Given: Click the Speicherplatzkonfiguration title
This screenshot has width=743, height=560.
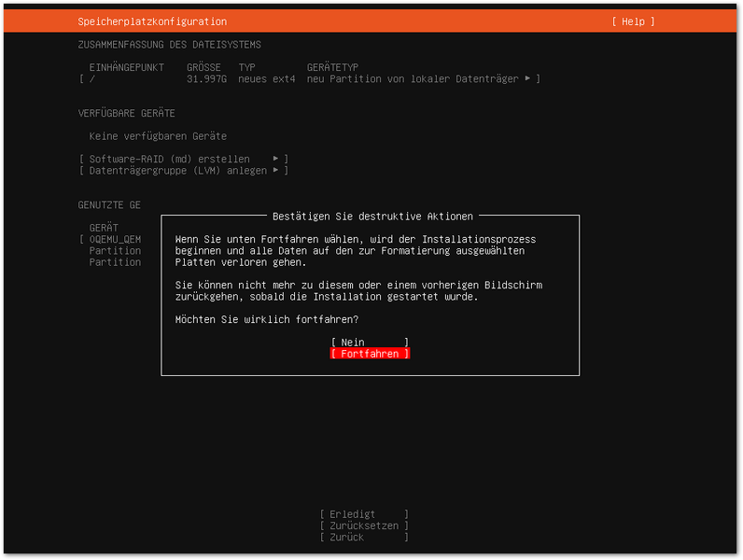Looking at the screenshot, I should click(152, 21).
